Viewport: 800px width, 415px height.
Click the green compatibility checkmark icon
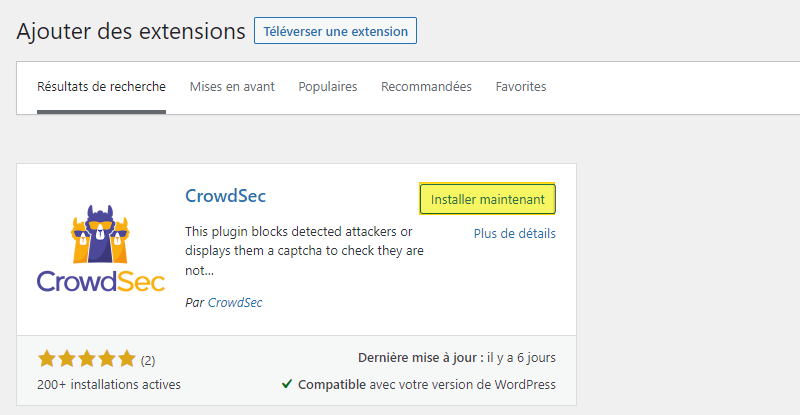coord(287,384)
